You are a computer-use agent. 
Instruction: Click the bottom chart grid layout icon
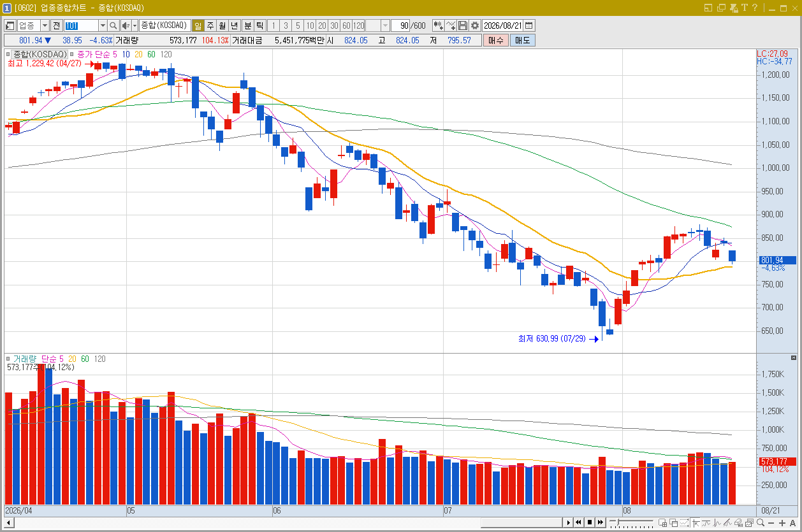662,522
